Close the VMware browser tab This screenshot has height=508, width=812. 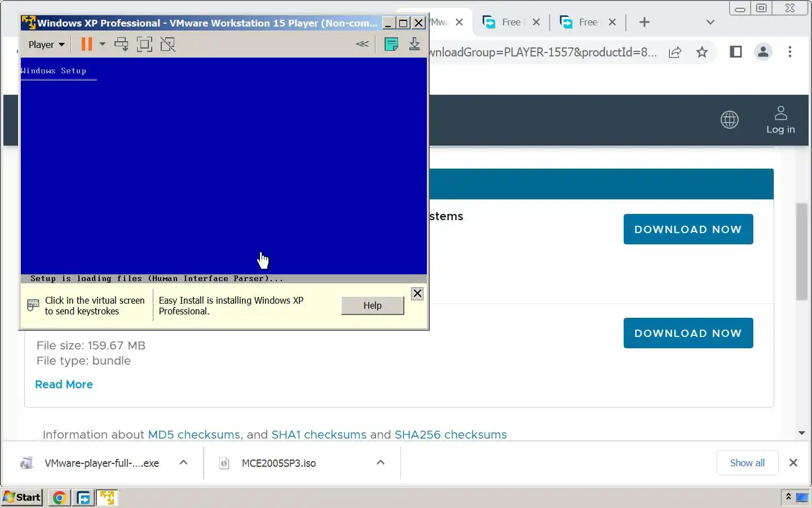point(460,22)
